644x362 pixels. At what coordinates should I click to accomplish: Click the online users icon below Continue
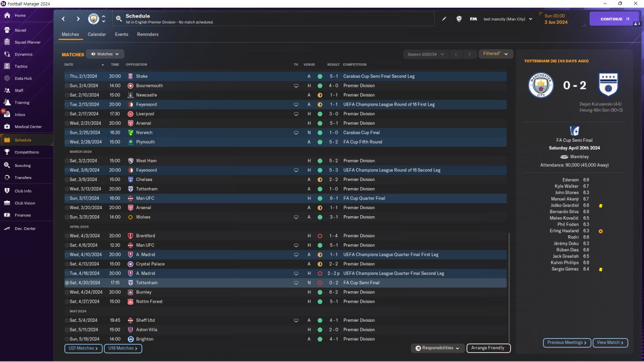637,24
